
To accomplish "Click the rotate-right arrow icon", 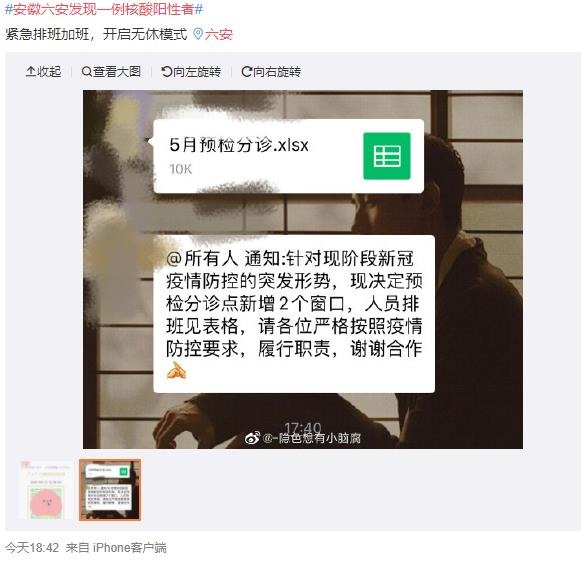I will (x=246, y=71).
